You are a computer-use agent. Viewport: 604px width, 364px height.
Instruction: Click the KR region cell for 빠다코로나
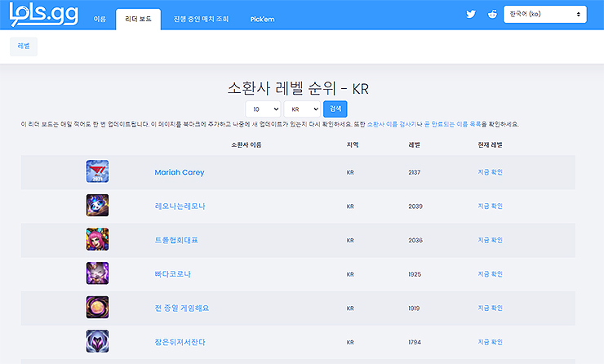tap(350, 274)
